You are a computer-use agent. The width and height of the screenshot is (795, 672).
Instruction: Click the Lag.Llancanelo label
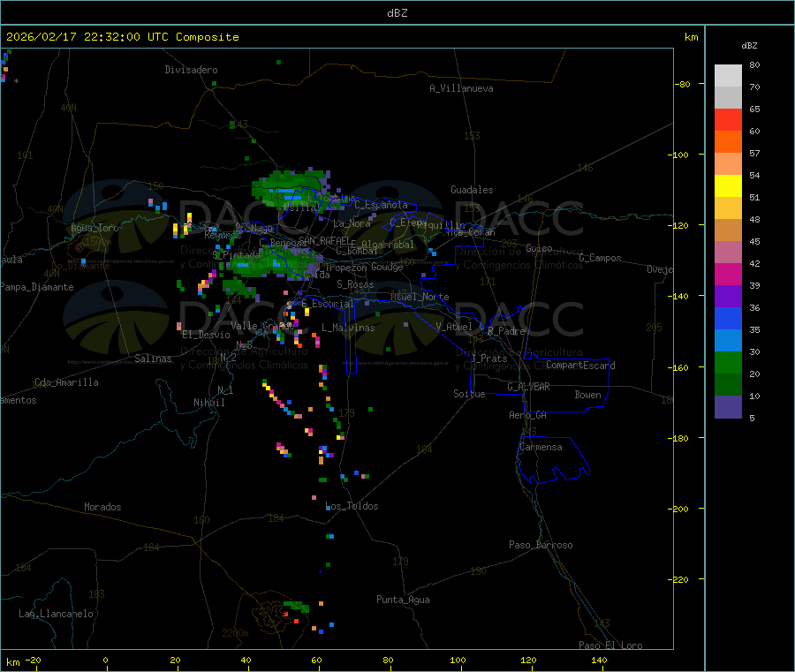coord(56,614)
